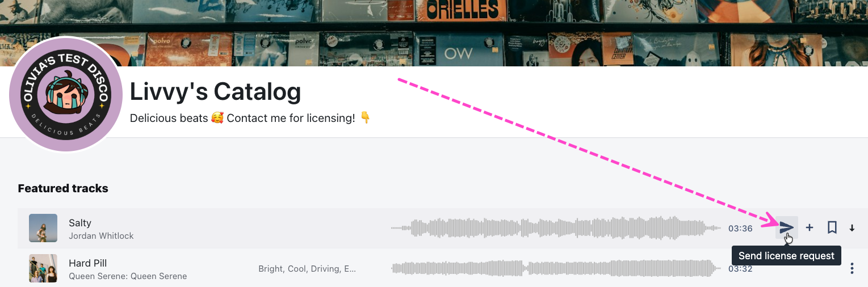Click the Featured tracks heading
Image resolution: width=868 pixels, height=287 pixels.
(63, 188)
